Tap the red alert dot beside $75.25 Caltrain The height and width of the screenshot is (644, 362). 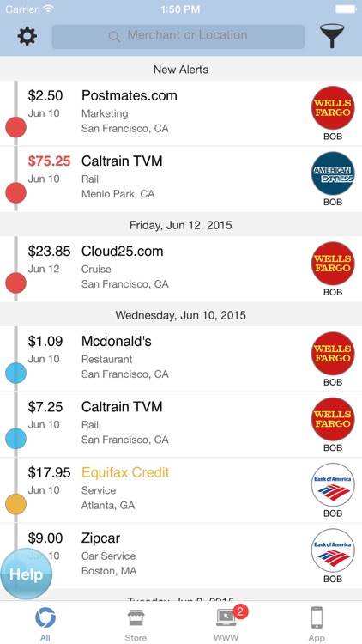click(15, 193)
